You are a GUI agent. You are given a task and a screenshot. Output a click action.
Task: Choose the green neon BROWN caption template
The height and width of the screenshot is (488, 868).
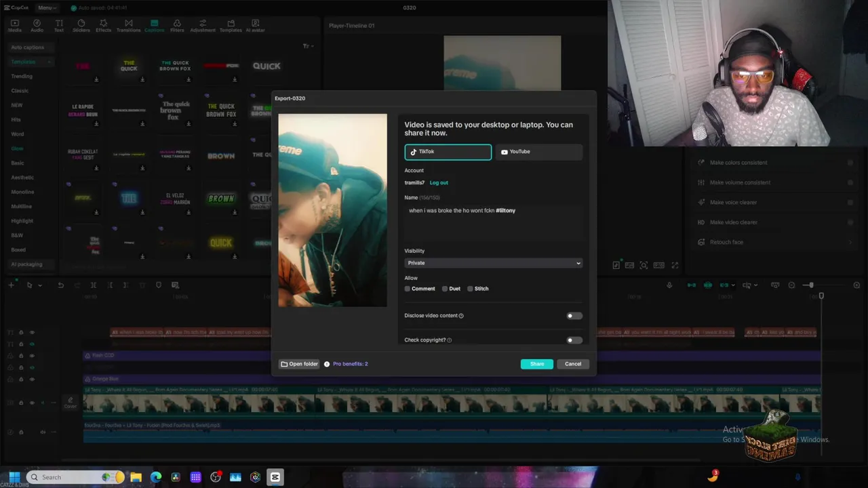click(221, 199)
